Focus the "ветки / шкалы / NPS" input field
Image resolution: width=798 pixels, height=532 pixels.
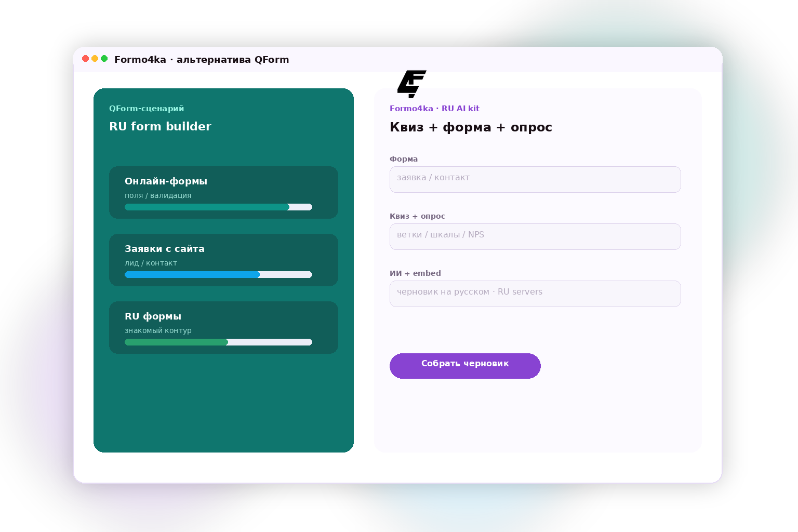[535, 236]
